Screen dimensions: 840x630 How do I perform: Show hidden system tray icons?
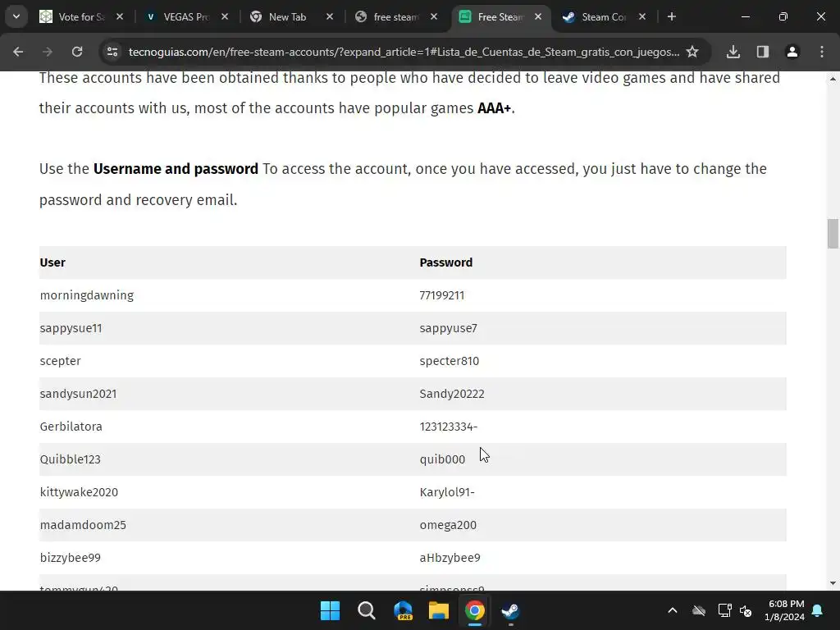click(x=673, y=610)
